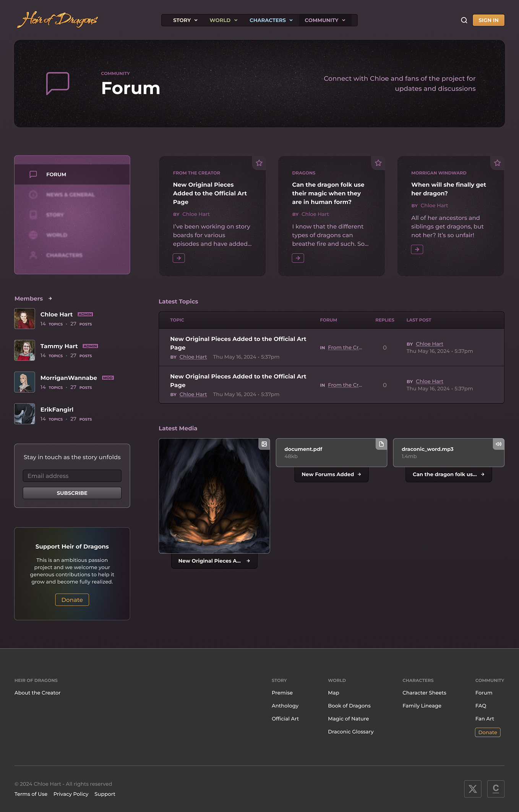Open footer About the Creator link

[x=37, y=693]
